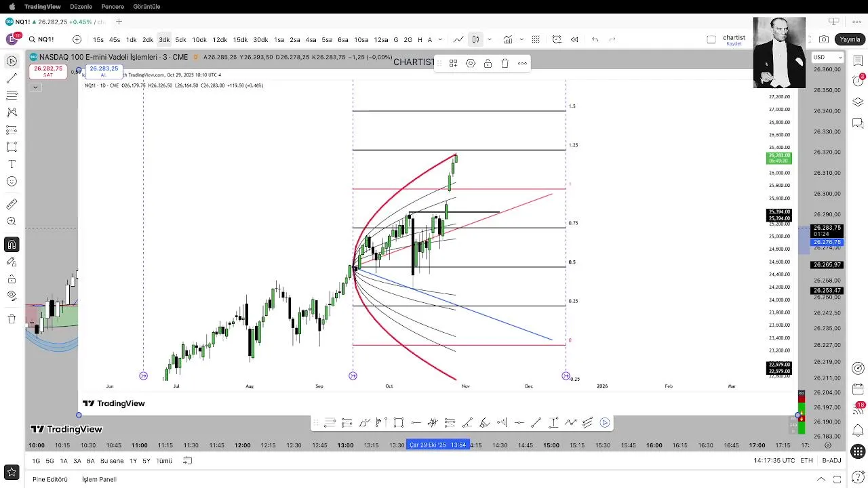Select the 3dk timeframe

tap(164, 39)
